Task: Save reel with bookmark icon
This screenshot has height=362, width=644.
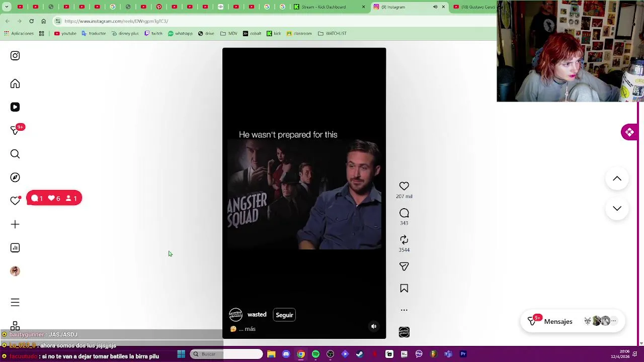Action: 404,289
